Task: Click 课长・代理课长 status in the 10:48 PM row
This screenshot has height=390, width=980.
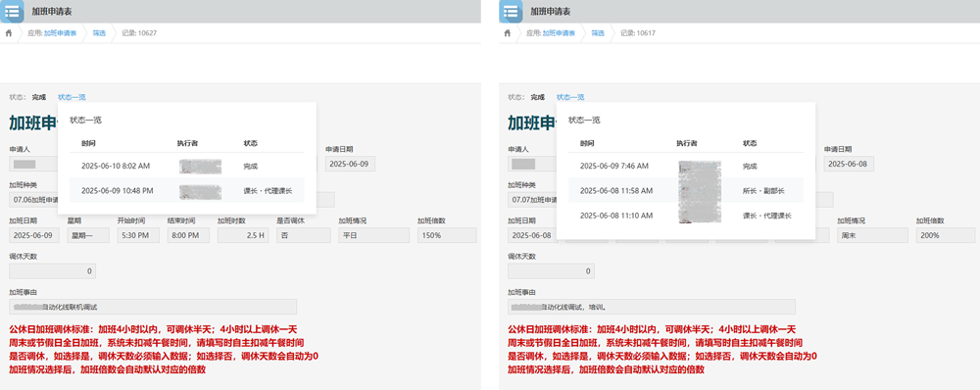Action: pyautogui.click(x=268, y=191)
